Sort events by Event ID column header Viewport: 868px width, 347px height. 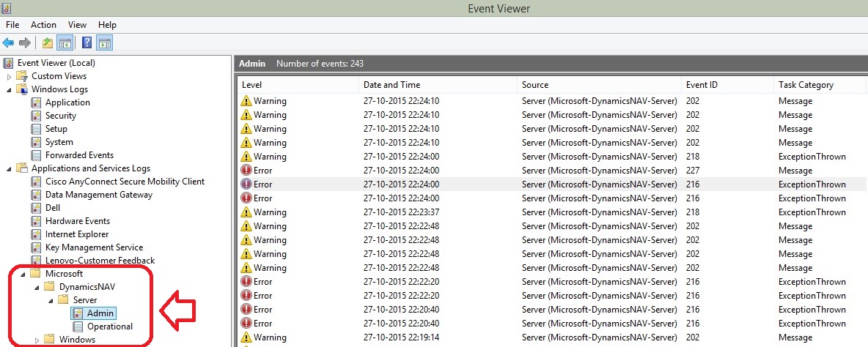[702, 85]
